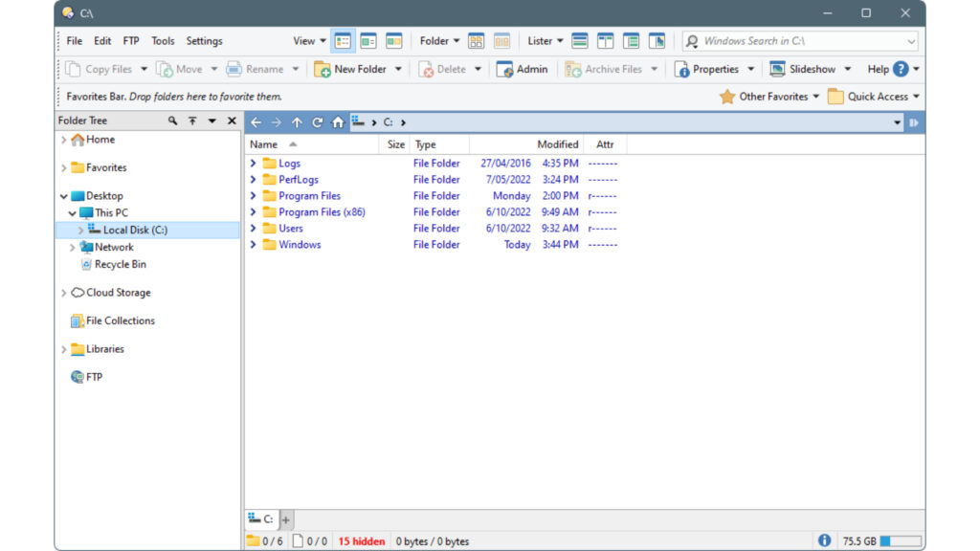Image resolution: width=980 pixels, height=551 pixels.
Task: Toggle viewer pane lister icon
Action: pyautogui.click(x=657, y=41)
